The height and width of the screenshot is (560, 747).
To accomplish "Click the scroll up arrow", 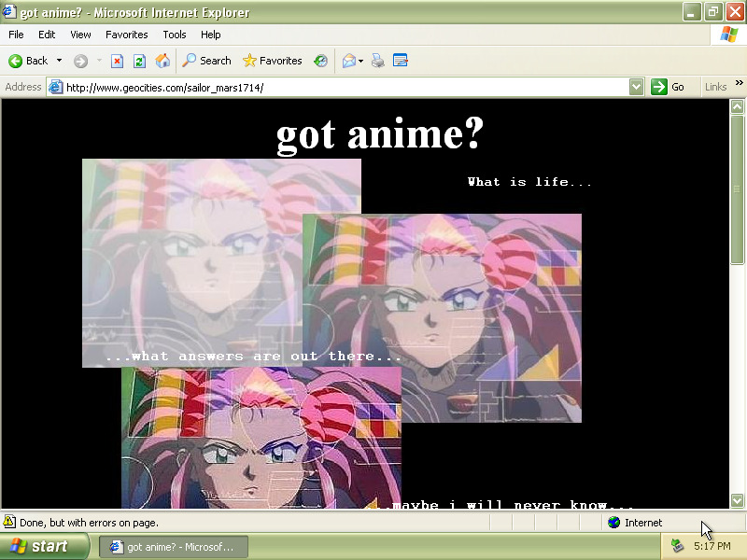I will tap(737, 106).
